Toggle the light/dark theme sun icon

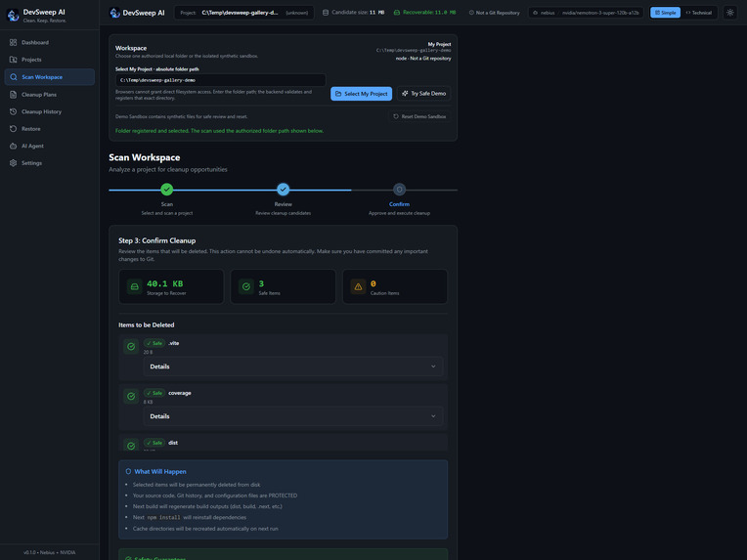coord(729,13)
